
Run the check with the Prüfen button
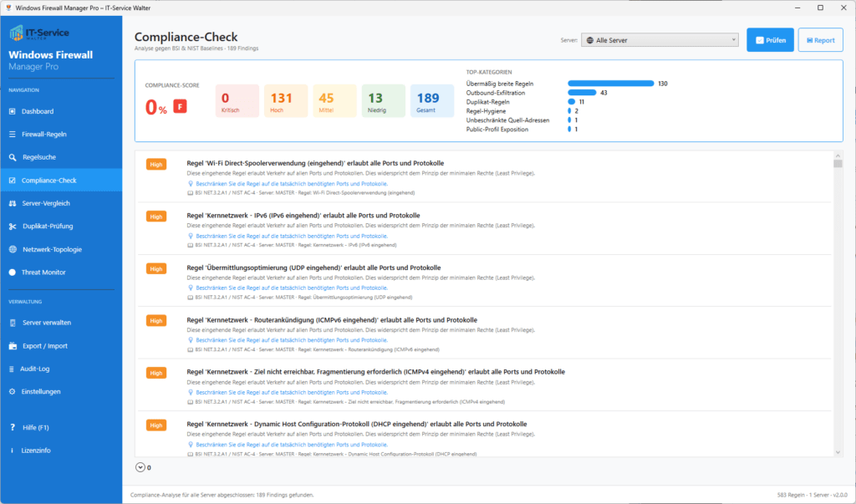770,40
